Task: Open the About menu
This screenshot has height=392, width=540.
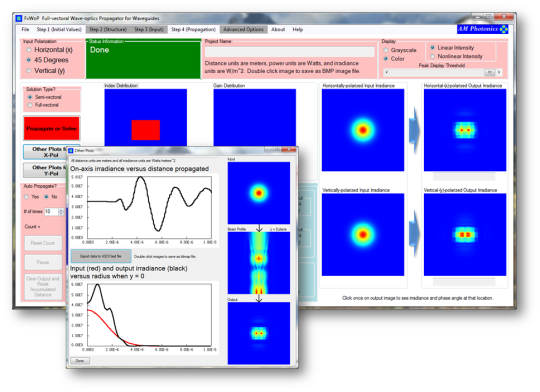Action: [278, 30]
